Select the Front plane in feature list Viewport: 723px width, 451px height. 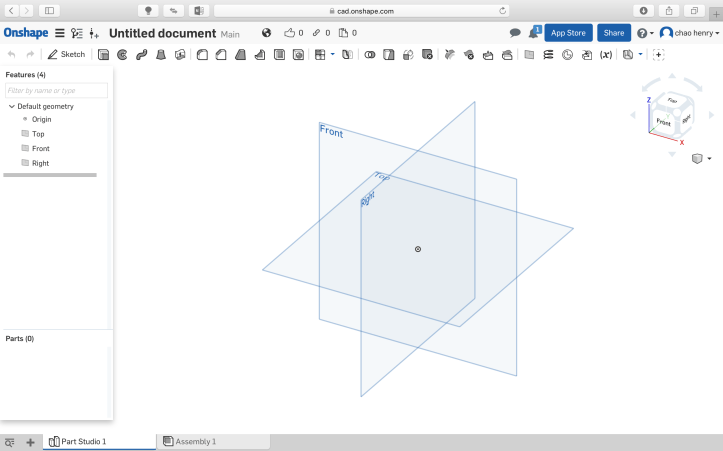click(x=40, y=148)
